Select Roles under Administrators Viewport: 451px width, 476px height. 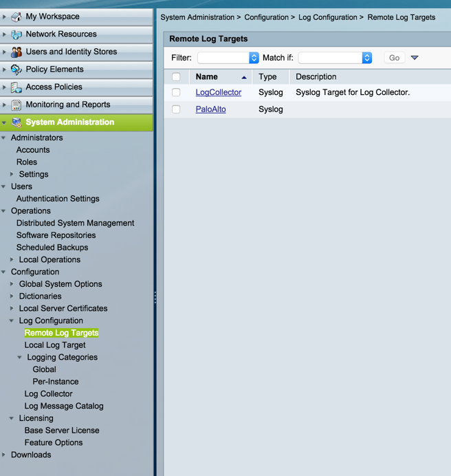pos(27,162)
